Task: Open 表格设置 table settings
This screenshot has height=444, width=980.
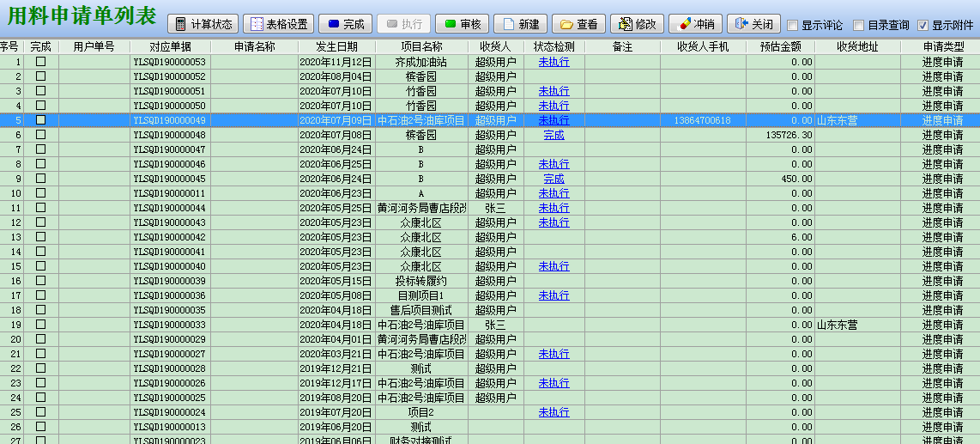Action: click(x=278, y=24)
